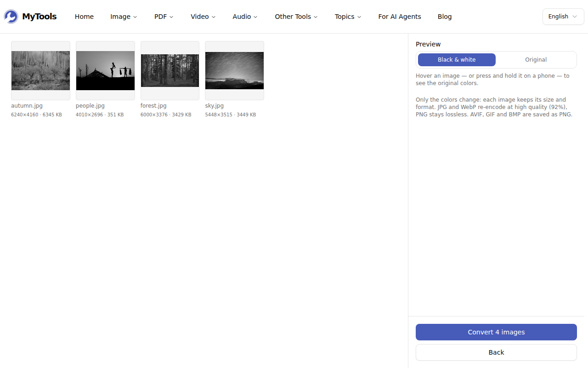Expand the Audio menu
Image resolution: width=588 pixels, height=368 pixels.
[x=245, y=17]
